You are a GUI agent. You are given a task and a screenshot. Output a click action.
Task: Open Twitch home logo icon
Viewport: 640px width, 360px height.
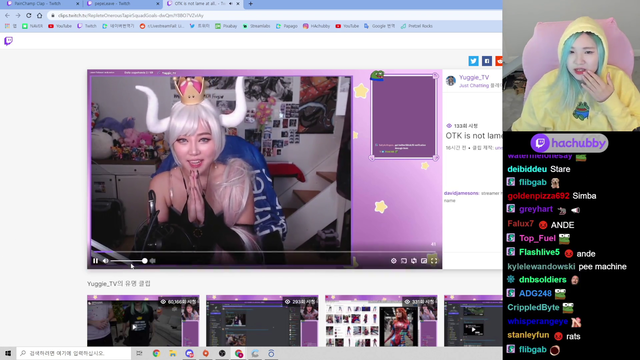coord(9,41)
